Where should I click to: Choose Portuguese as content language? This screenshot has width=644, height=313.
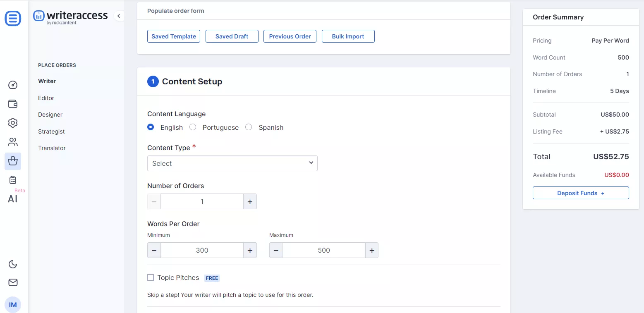(x=193, y=127)
